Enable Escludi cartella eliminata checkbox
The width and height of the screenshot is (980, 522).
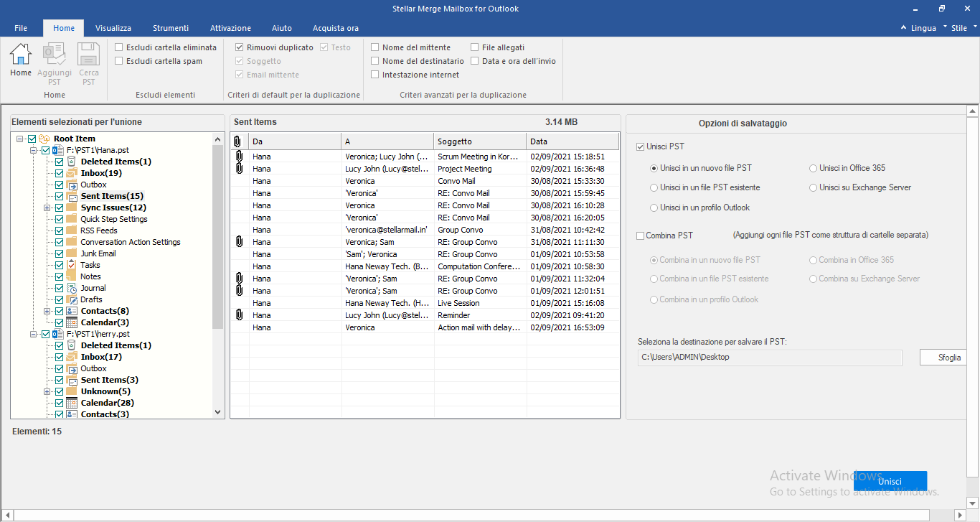pos(118,47)
